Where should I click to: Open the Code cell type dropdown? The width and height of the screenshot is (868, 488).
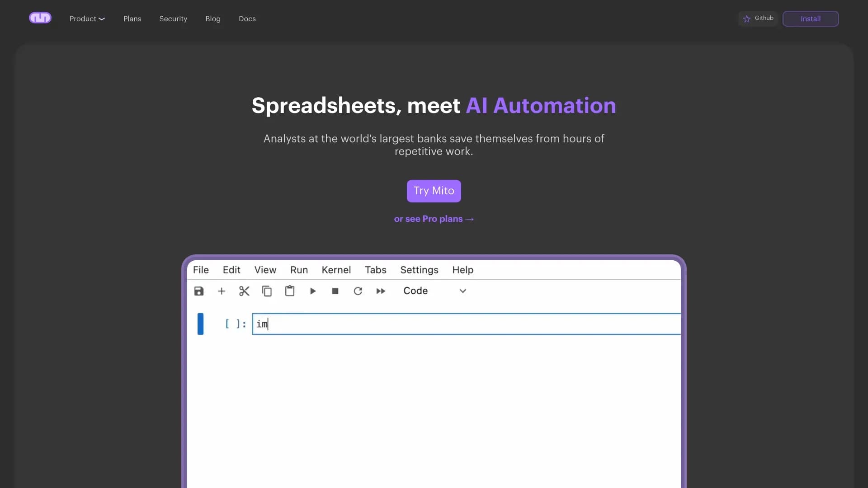click(434, 291)
